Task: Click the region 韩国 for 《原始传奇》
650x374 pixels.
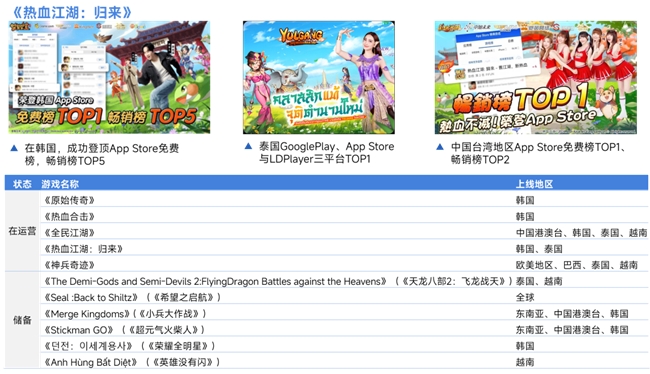Action: point(525,200)
